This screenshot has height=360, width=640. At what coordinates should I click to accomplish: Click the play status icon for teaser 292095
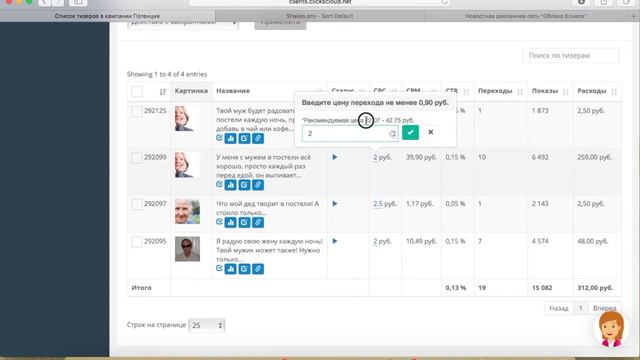coord(335,241)
